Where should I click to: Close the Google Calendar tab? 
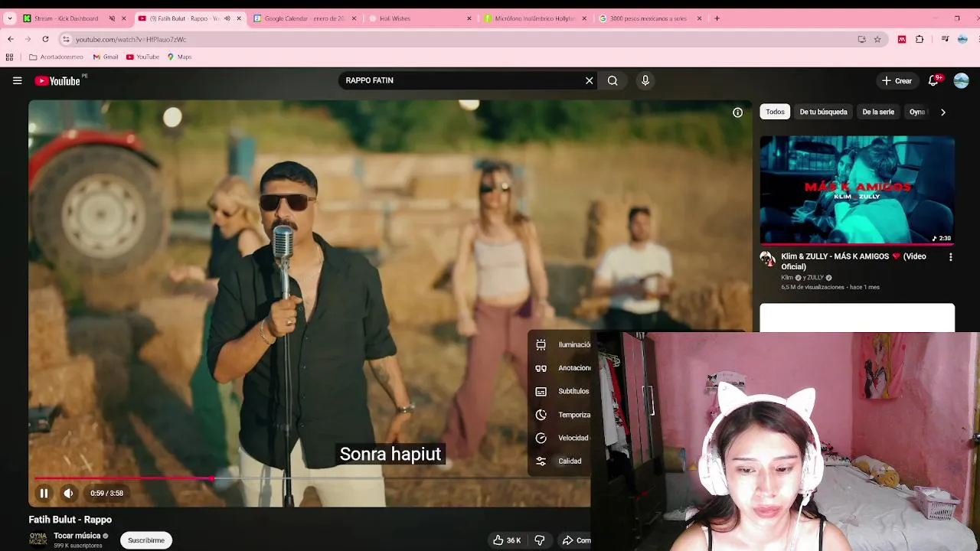(x=354, y=18)
